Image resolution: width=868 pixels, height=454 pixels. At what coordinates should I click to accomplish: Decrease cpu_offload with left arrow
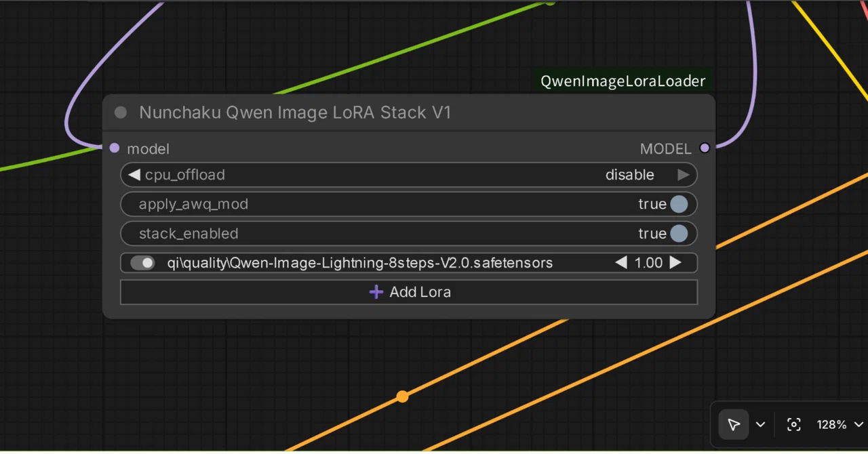[x=134, y=175]
